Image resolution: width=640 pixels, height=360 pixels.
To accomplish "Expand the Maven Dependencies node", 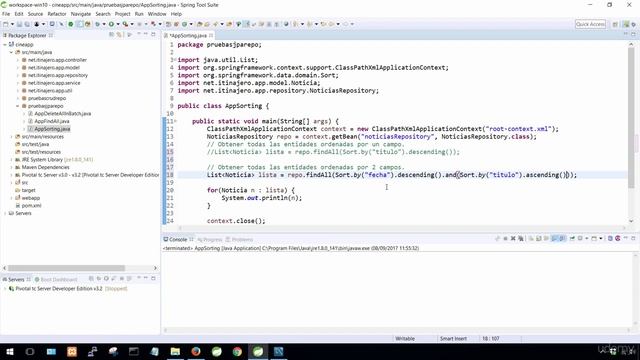I will 11,167.
